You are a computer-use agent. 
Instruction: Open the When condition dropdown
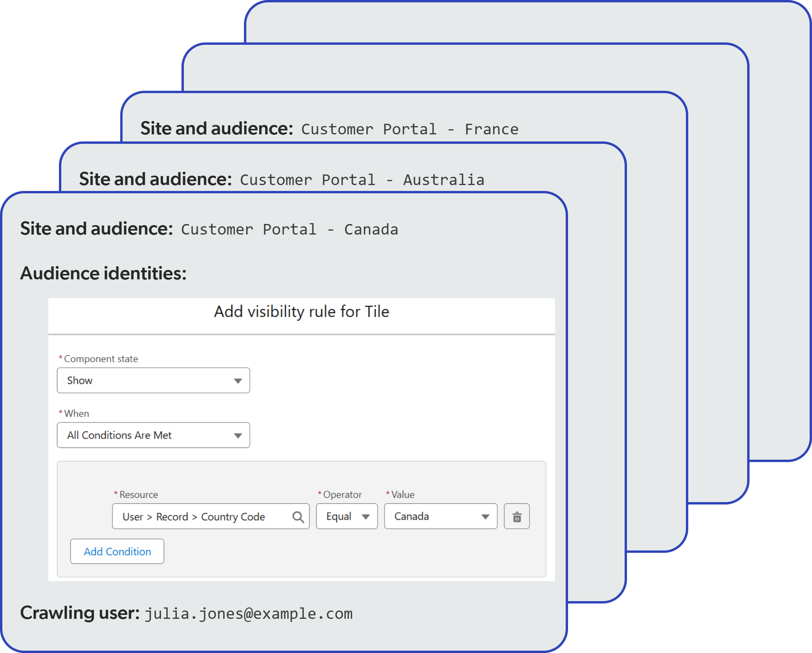click(x=153, y=435)
